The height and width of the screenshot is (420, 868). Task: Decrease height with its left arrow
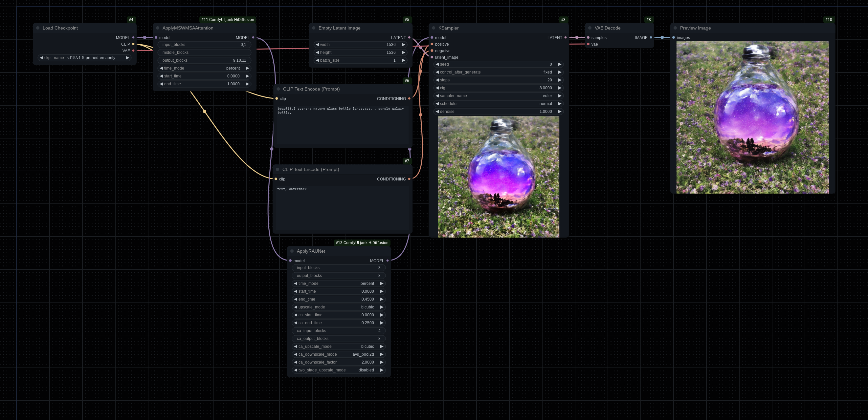(318, 52)
